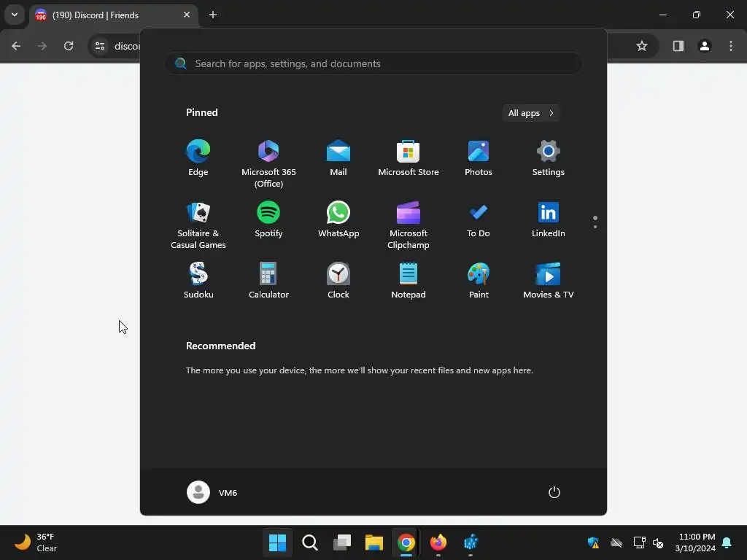
Task: Open taskbar Search
Action: [309, 542]
